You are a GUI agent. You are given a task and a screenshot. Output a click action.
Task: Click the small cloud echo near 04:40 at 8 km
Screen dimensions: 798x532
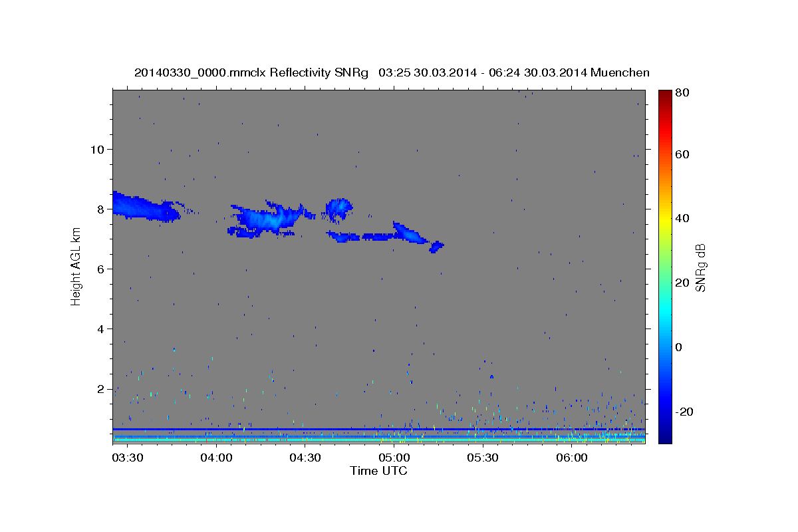(x=338, y=209)
